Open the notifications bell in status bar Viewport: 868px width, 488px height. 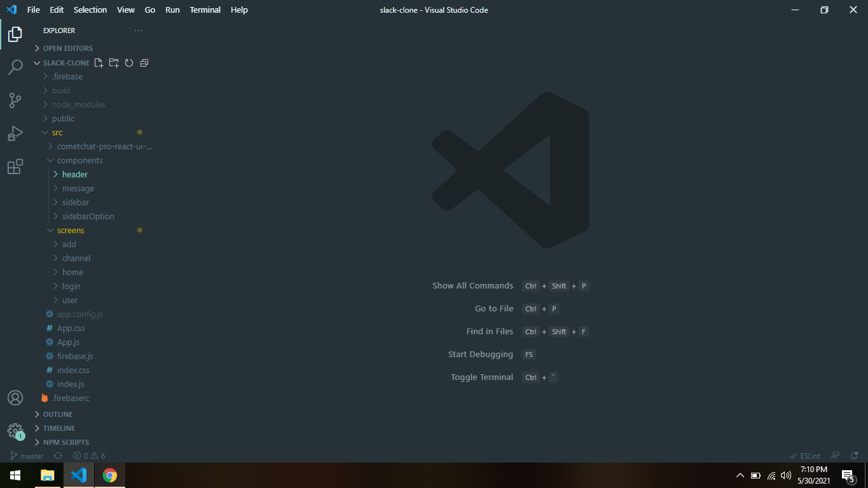point(854,456)
